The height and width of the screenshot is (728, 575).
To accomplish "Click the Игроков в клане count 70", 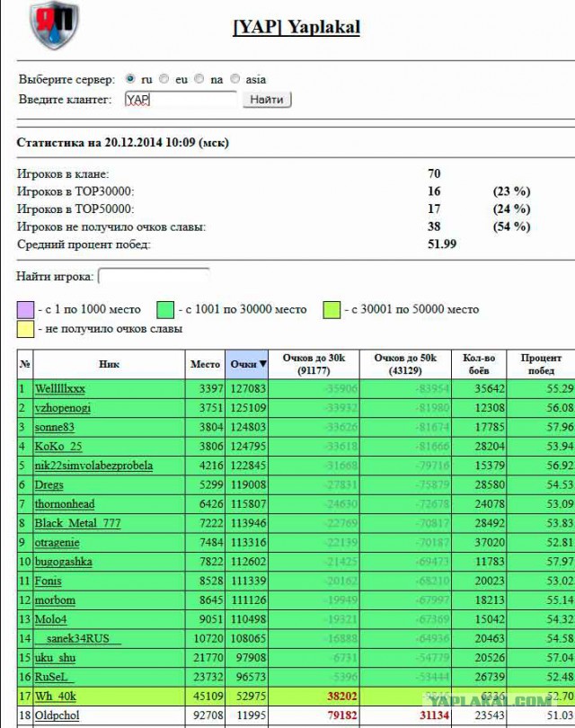I will (434, 173).
